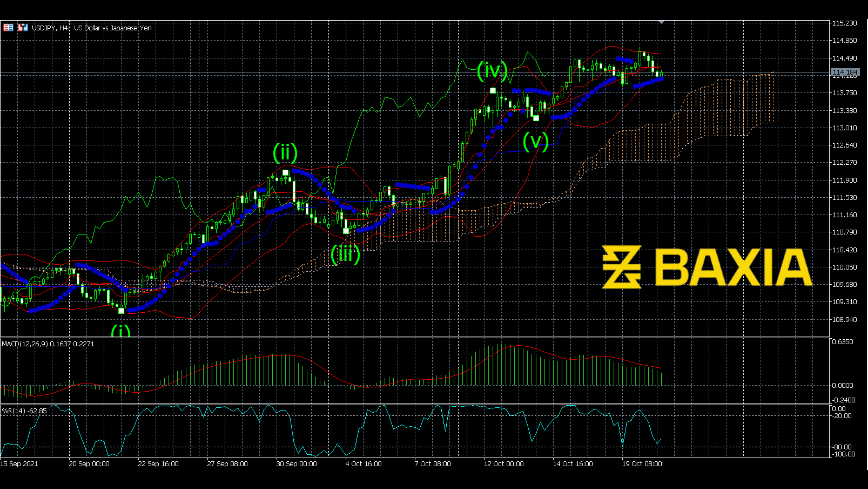Click the 108.940 price scale value
This screenshot has height=489, width=868.
(x=844, y=319)
